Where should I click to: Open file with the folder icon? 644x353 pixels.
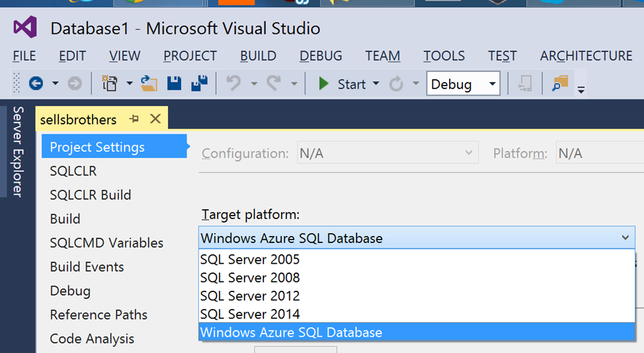[x=148, y=84]
